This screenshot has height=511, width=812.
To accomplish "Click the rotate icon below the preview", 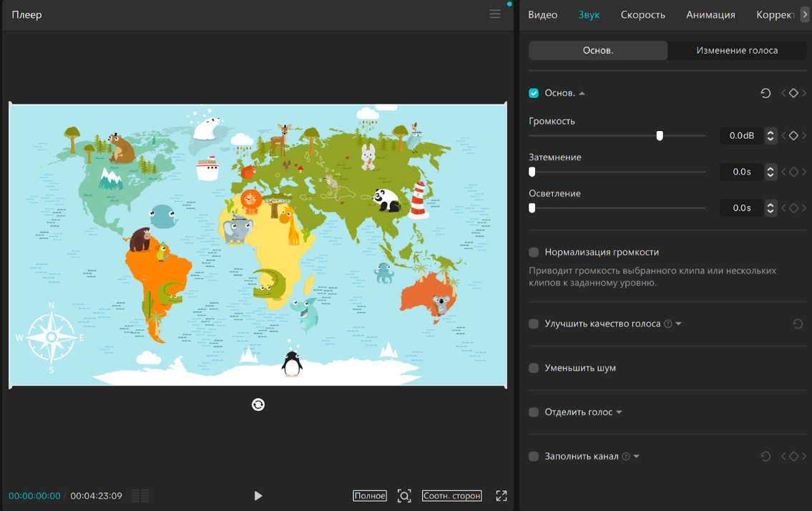I will pos(258,405).
